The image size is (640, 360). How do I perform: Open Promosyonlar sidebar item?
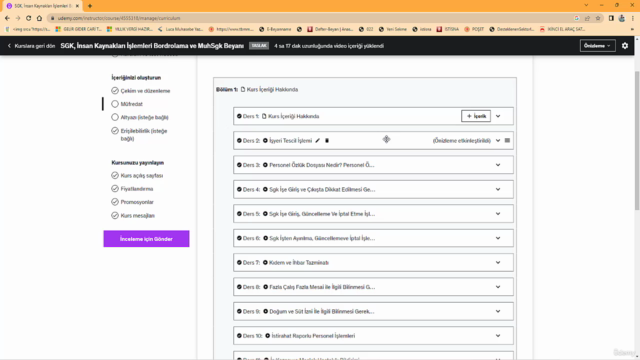coord(137,202)
